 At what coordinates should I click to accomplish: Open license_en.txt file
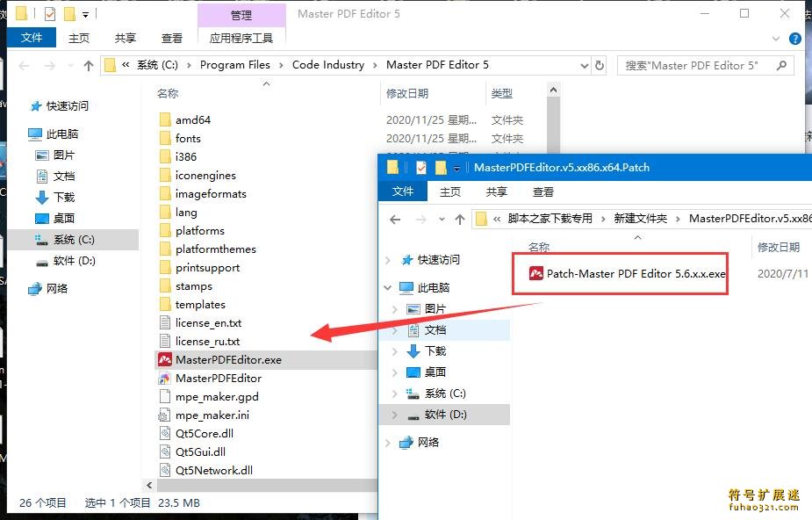[208, 322]
